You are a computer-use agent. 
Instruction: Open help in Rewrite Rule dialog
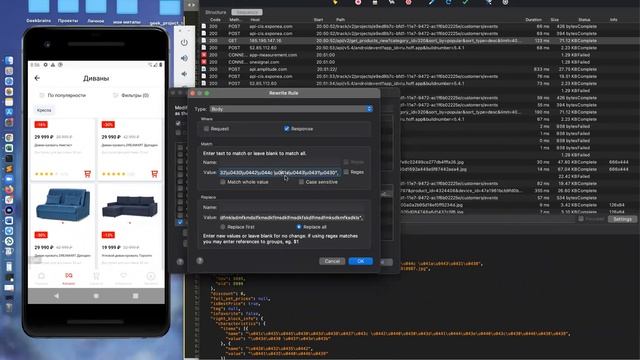(x=200, y=260)
